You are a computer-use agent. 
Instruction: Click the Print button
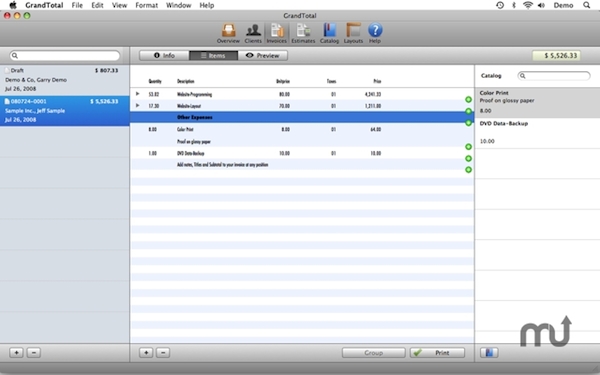437,352
